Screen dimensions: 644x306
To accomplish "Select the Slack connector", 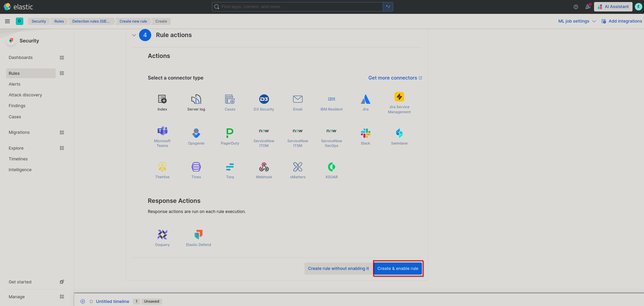I will tap(366, 136).
